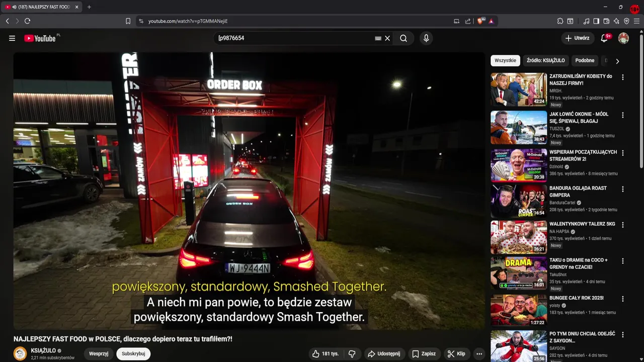The image size is (644, 362).
Task: Bookmark this page in address bar
Action: (x=128, y=21)
